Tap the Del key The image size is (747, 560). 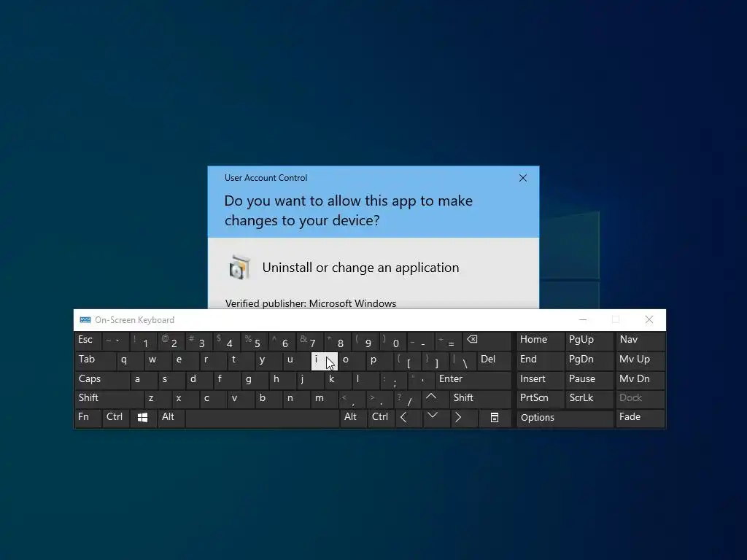click(x=494, y=360)
